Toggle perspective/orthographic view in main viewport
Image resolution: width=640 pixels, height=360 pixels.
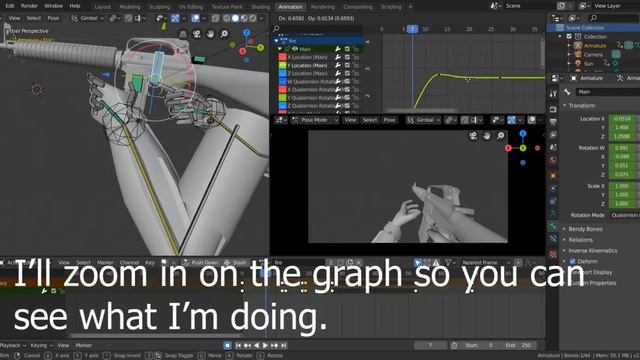click(x=183, y=34)
